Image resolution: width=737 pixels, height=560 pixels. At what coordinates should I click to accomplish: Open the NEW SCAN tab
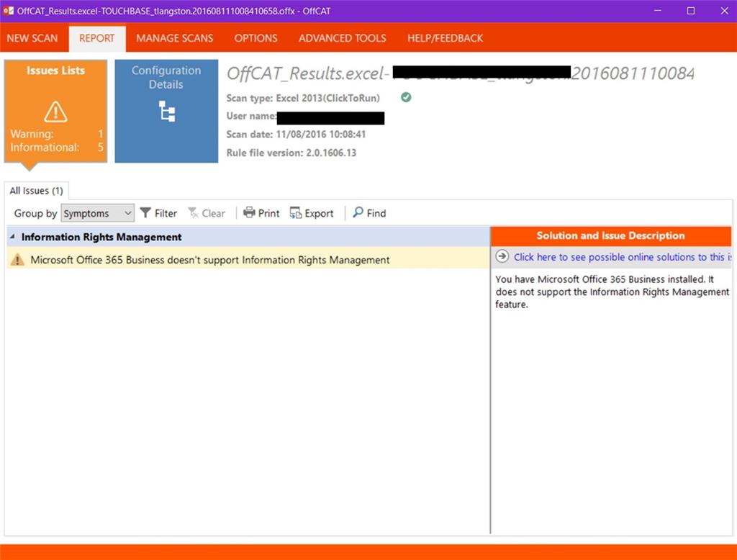(x=32, y=38)
